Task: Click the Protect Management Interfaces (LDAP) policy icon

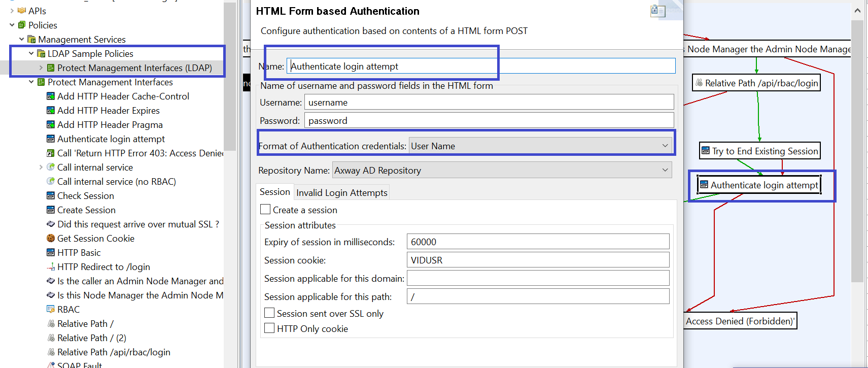Action: pos(51,68)
